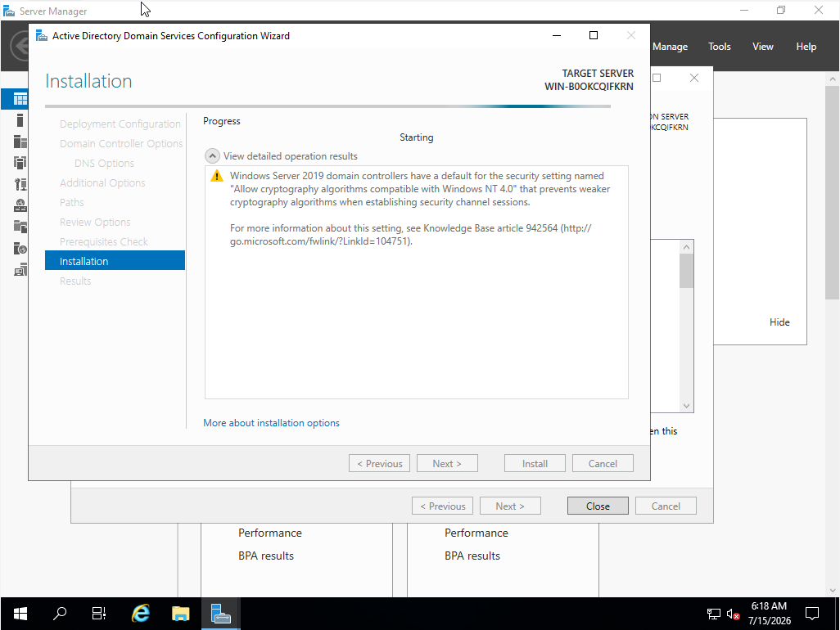Click the installation progress bar

pos(327,106)
